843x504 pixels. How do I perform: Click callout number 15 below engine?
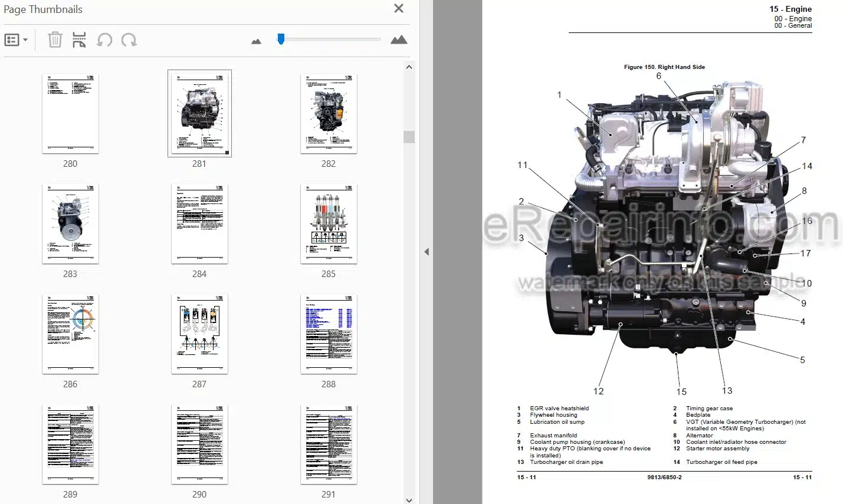tap(681, 392)
